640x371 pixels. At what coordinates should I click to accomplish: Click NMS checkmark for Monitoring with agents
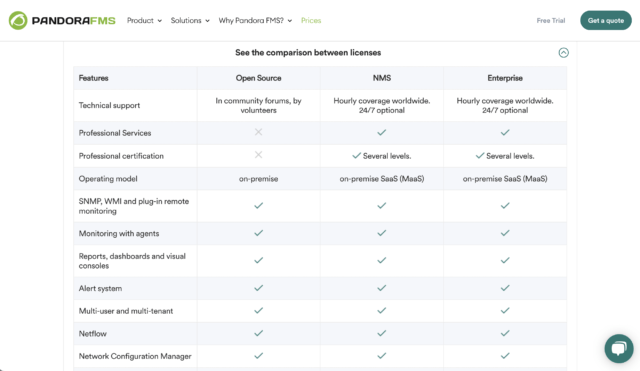[382, 233]
